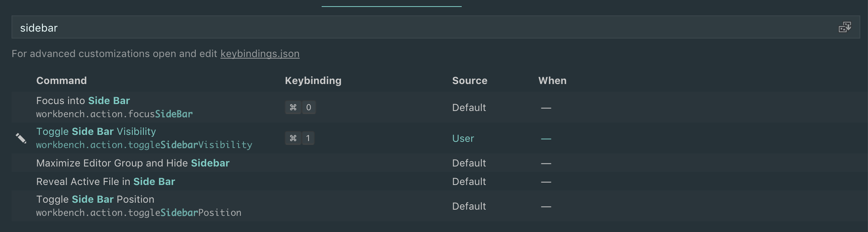Select the Toggle Side Bar Visibility command
The width and height of the screenshot is (868, 232).
point(96,131)
